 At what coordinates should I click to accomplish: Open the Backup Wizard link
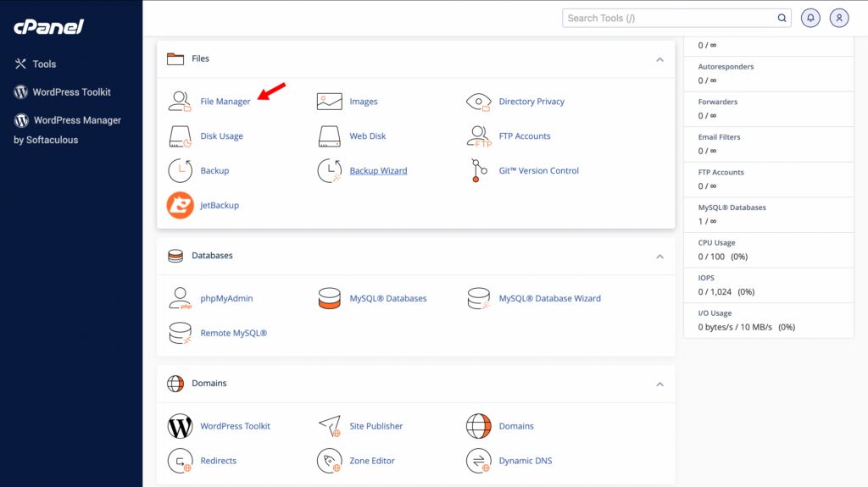(378, 170)
